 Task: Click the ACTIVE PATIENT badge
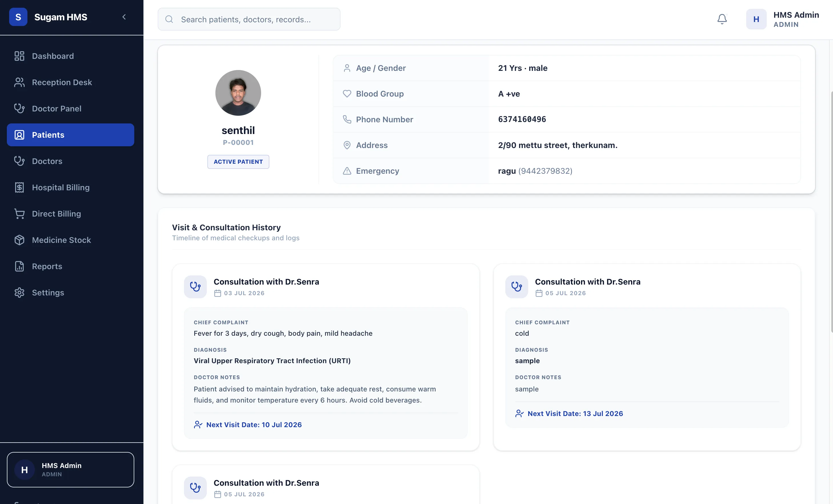point(238,162)
